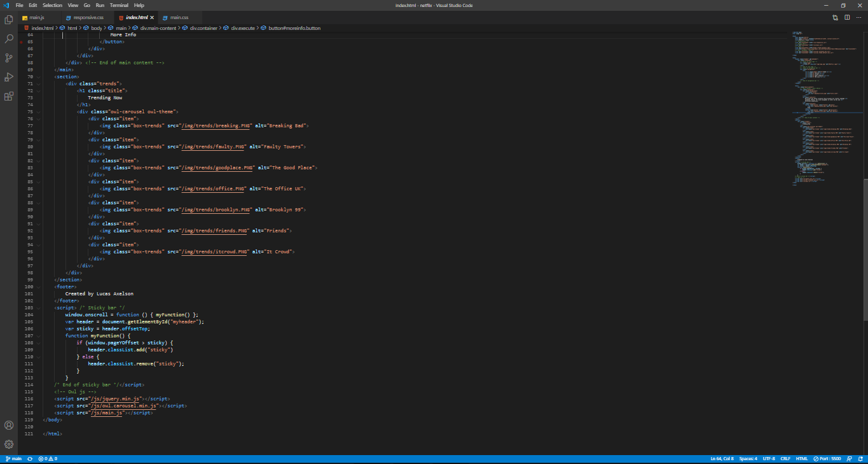Open the Extensions icon

[x=8, y=96]
